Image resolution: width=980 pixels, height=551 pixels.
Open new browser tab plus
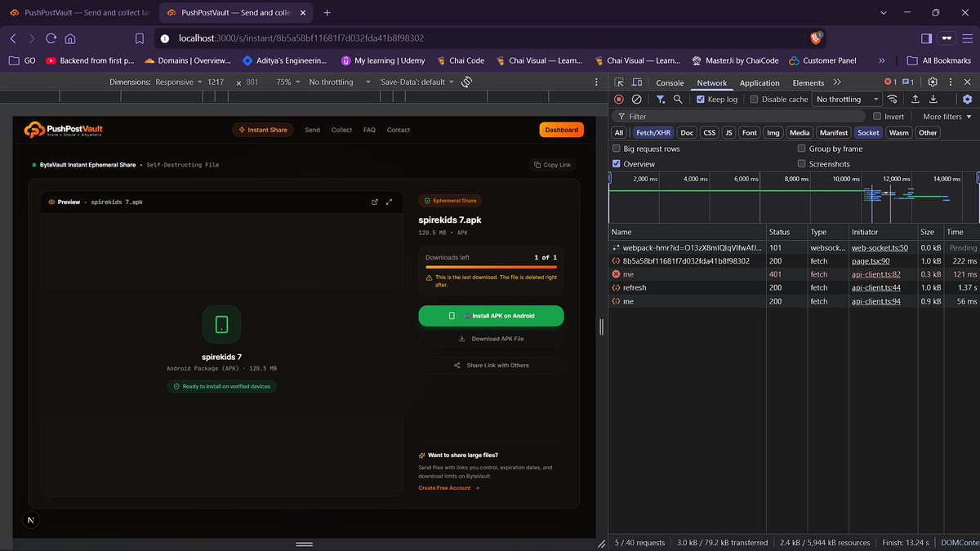pos(327,12)
